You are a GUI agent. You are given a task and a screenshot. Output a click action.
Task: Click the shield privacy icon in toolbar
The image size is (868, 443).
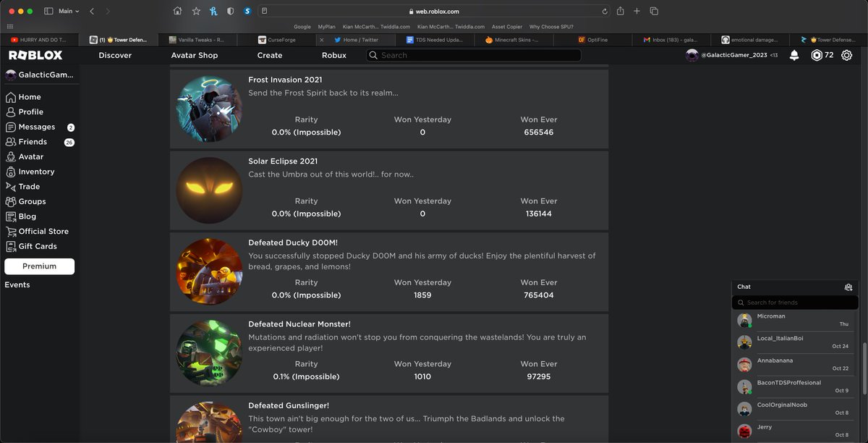[x=231, y=11]
